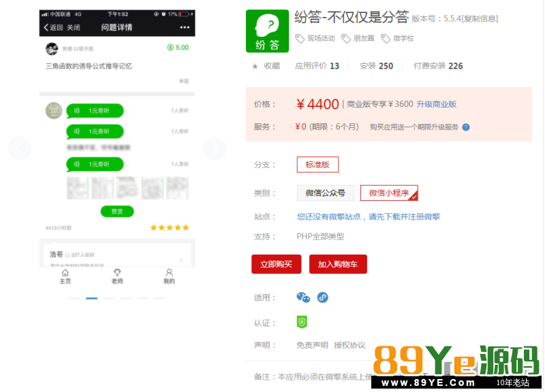The height and width of the screenshot is (392, 545).
Task: Select the first carousel indicator
Action: pyautogui.click(x=75, y=298)
